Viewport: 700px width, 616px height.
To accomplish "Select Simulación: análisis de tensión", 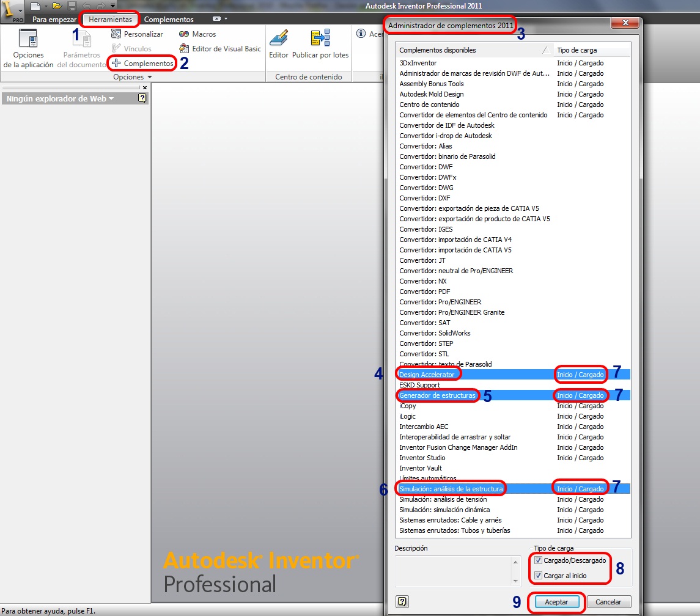I will (513, 499).
